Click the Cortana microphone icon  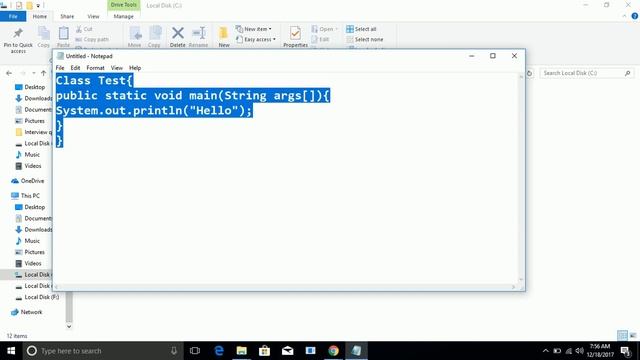pyautogui.click(x=174, y=351)
